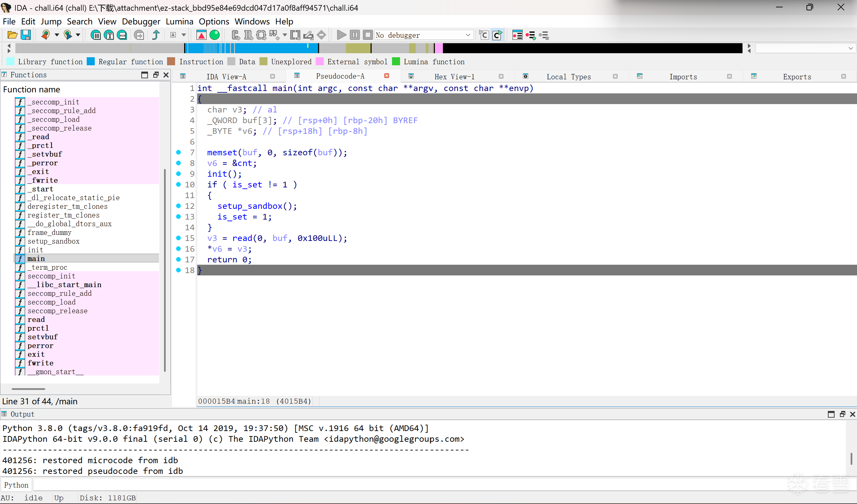Click the teal up-arrow toolbar icon
The image size is (857, 504).
click(x=156, y=35)
